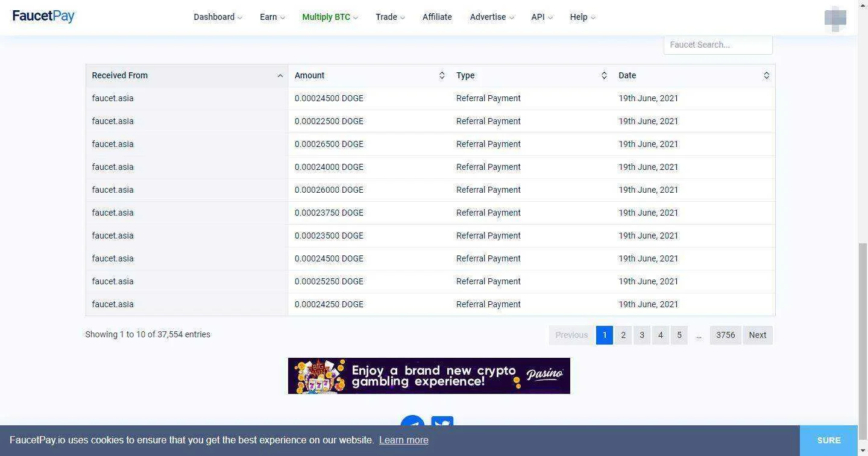Click the Next pagination button
868x456 pixels.
point(758,335)
